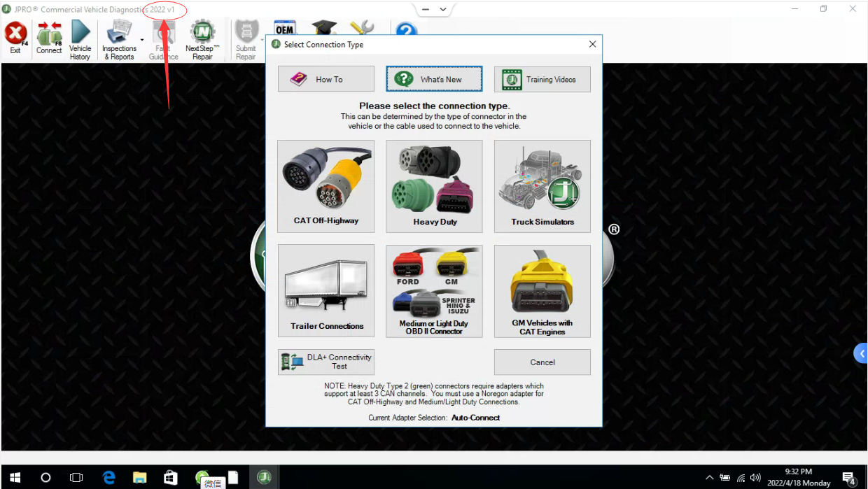Select Medium or Light Duty OBD II Connector
The image size is (868, 489).
434,291
